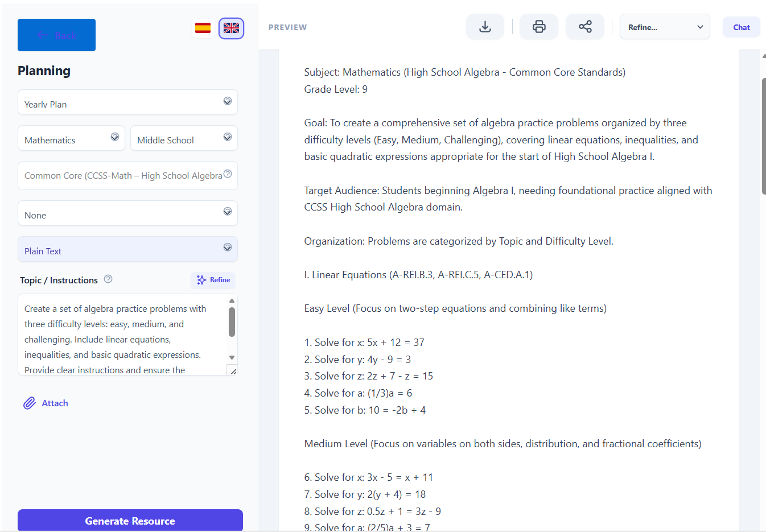
Task: Click the download icon in preview toolbar
Action: point(485,27)
